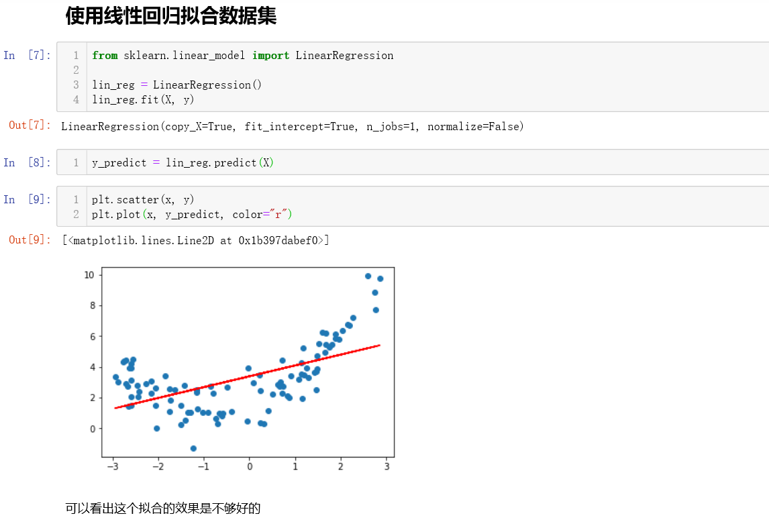Select the Out[9] output prompt
Viewport: 769px width, 532px height.
click(30, 240)
